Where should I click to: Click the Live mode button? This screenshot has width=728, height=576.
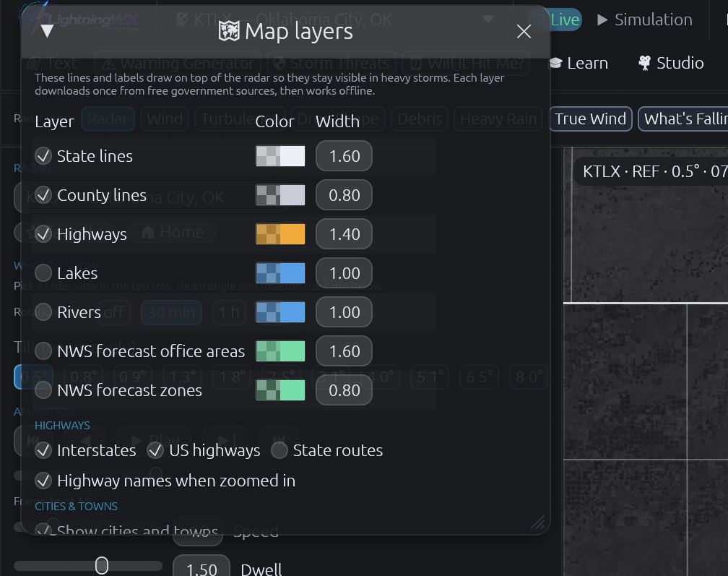[x=565, y=20]
